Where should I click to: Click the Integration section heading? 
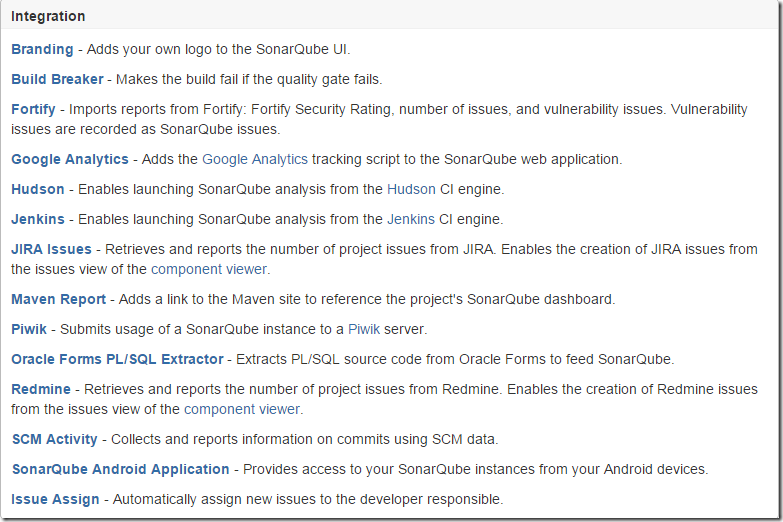[x=48, y=16]
